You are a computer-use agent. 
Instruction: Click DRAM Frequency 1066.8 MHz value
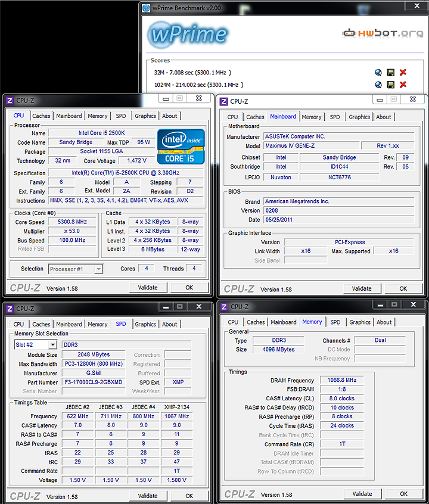[342, 380]
